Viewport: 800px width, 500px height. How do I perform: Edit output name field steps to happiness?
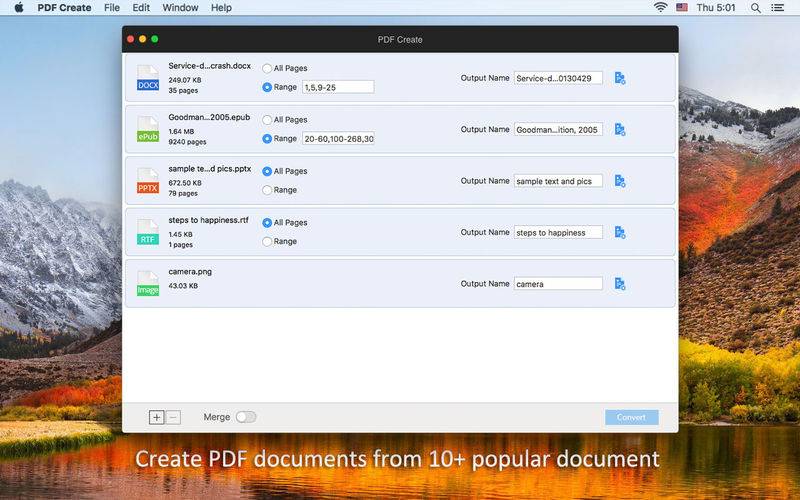click(x=558, y=233)
